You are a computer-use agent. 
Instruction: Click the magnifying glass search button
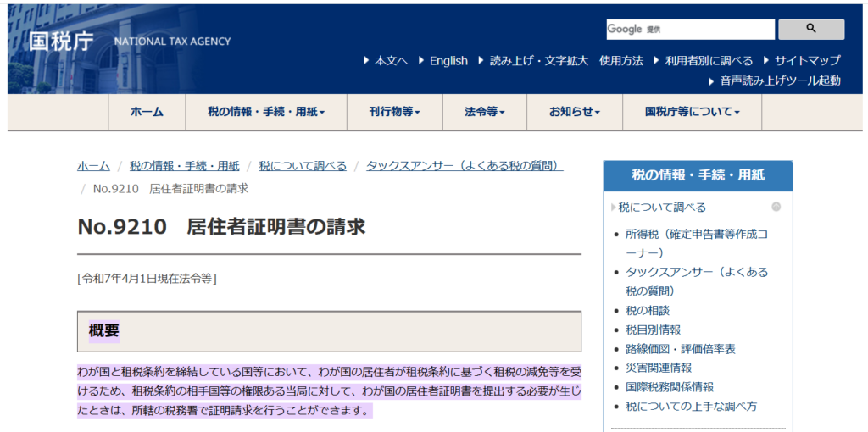click(x=810, y=30)
